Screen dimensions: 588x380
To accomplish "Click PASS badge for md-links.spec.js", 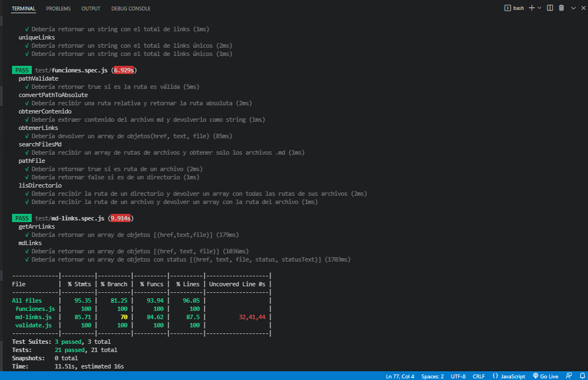I will click(22, 218).
